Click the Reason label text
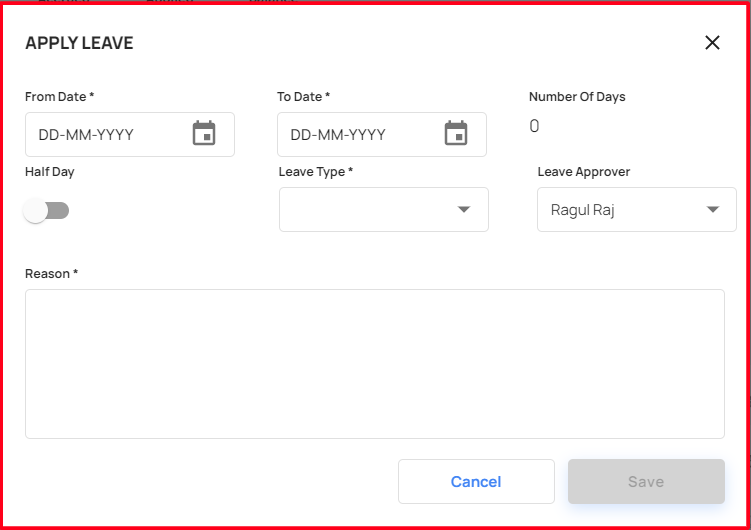The width and height of the screenshot is (751, 530). pos(51,274)
